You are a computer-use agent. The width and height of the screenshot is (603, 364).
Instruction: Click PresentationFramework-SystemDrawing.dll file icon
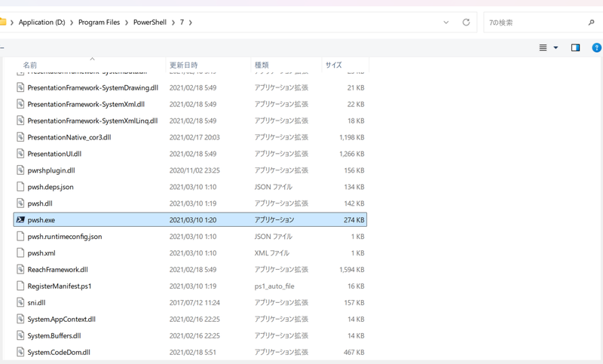coord(20,87)
